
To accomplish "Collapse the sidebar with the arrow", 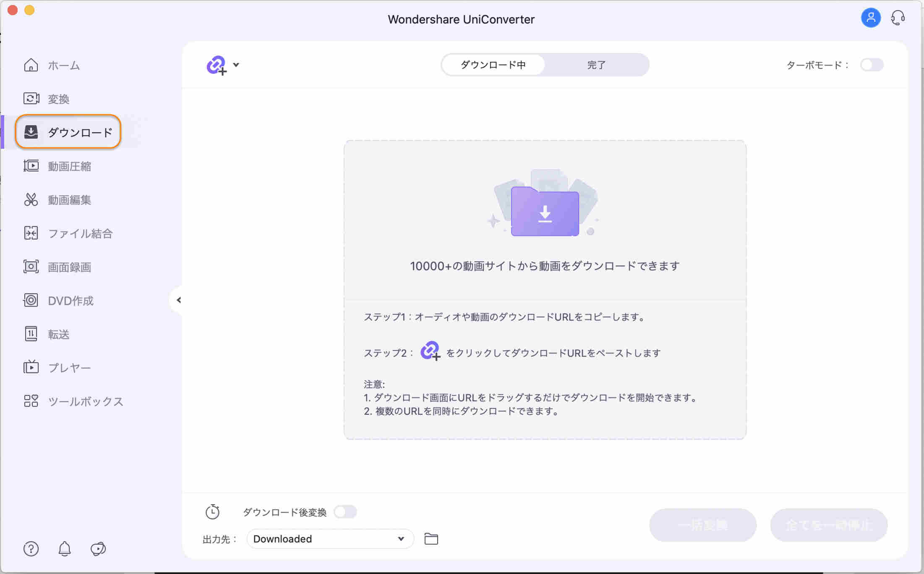I will 179,300.
